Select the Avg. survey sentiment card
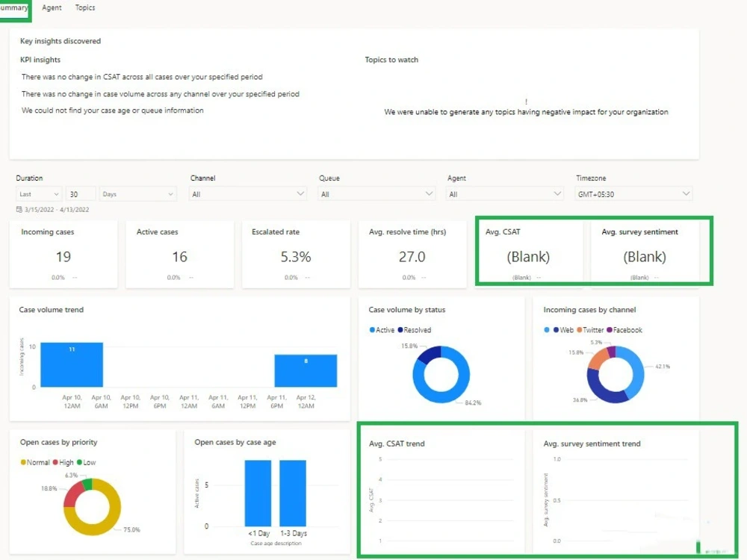The width and height of the screenshot is (747, 560). coord(645,255)
